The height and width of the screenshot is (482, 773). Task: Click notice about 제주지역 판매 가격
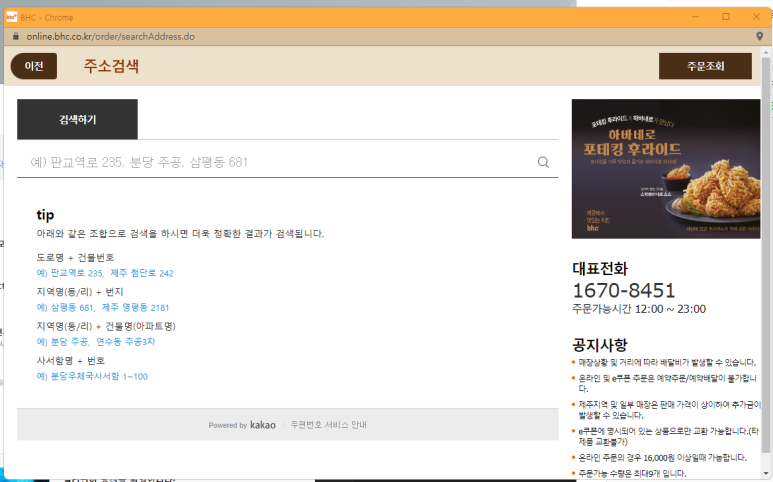[x=669, y=410]
